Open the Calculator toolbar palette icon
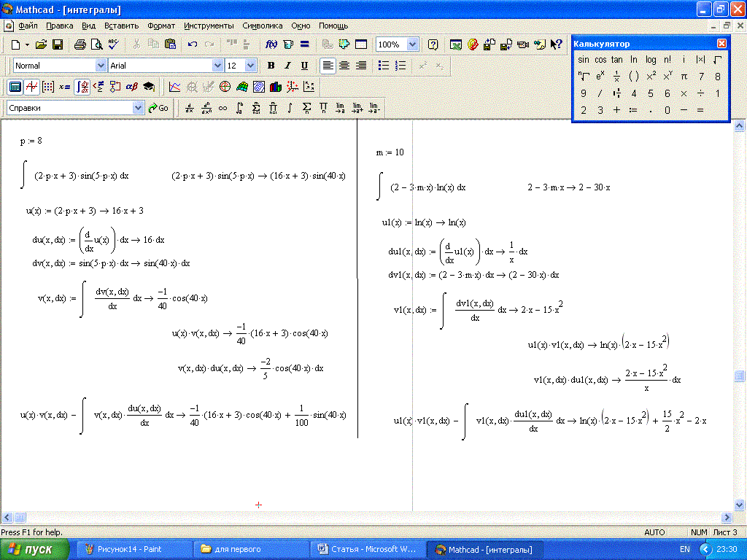 [x=15, y=87]
